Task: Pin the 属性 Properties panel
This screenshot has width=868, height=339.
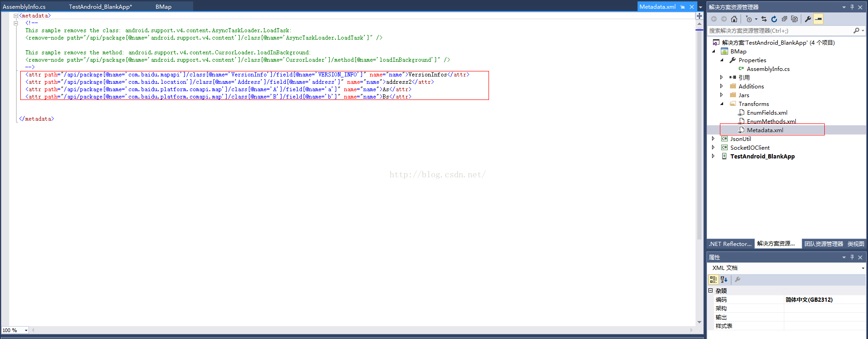Action: 852,257
